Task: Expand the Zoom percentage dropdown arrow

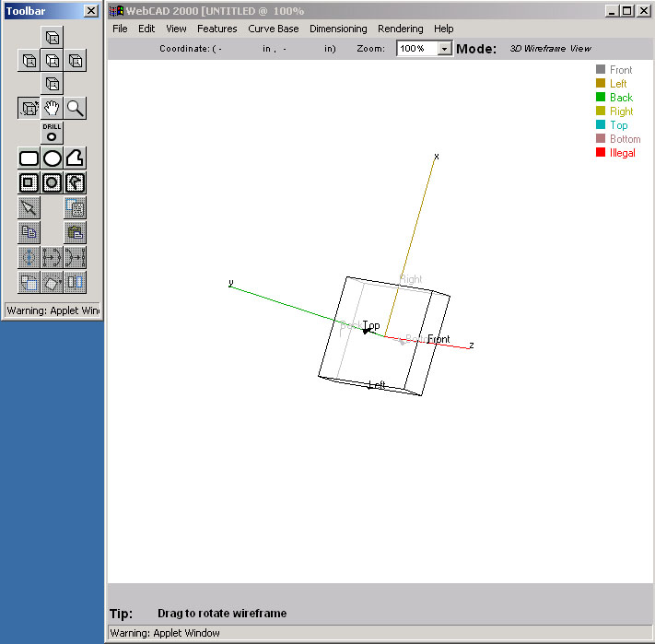Action: click(x=445, y=49)
